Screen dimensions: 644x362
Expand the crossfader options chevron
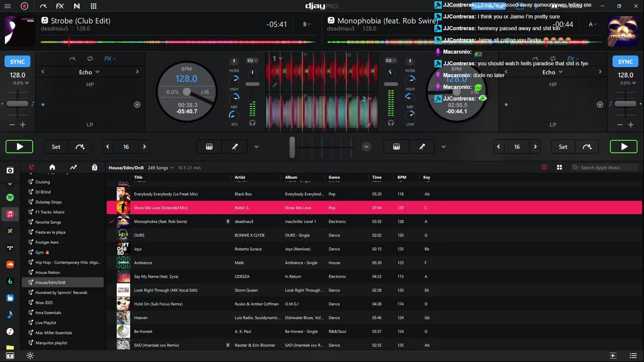pyautogui.click(x=366, y=147)
